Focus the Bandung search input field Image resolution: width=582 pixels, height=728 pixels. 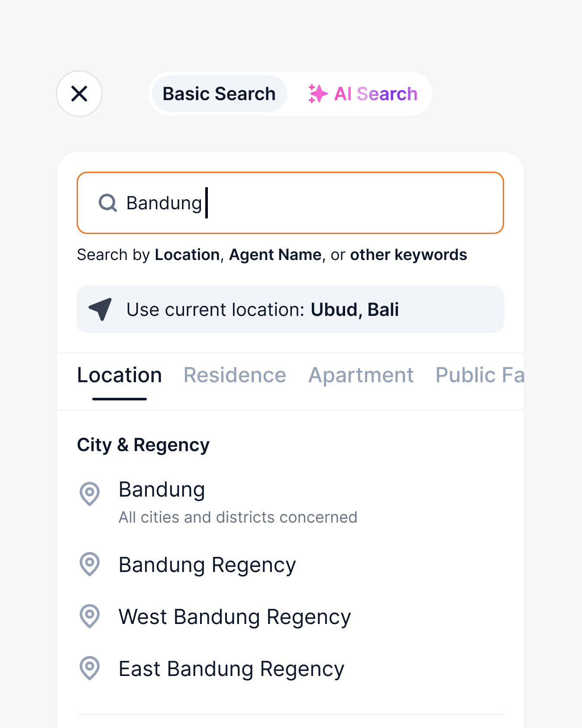pyautogui.click(x=303, y=203)
